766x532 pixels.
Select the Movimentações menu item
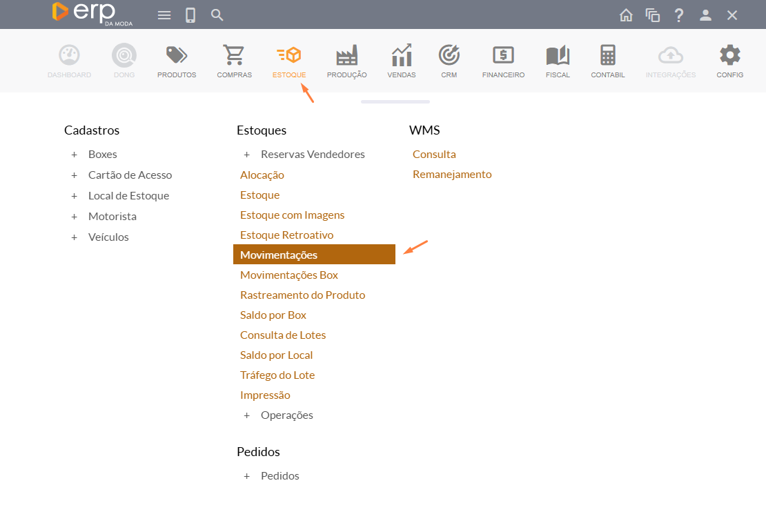pos(279,255)
